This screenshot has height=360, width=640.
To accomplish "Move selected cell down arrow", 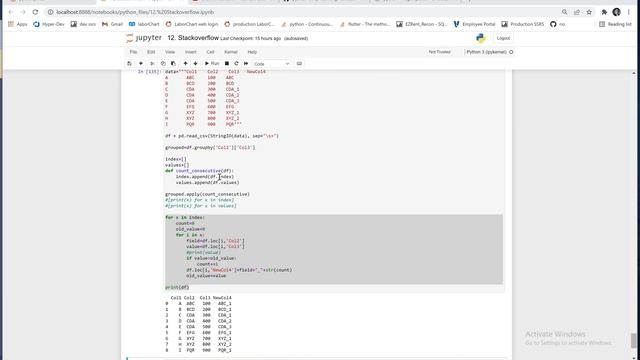I will [x=195, y=64].
